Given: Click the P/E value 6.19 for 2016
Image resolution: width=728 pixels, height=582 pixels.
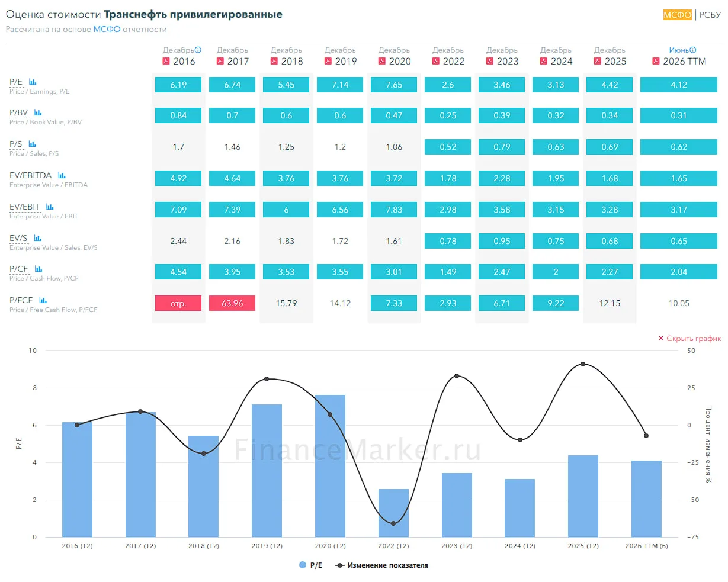Looking at the screenshot, I should tap(178, 85).
